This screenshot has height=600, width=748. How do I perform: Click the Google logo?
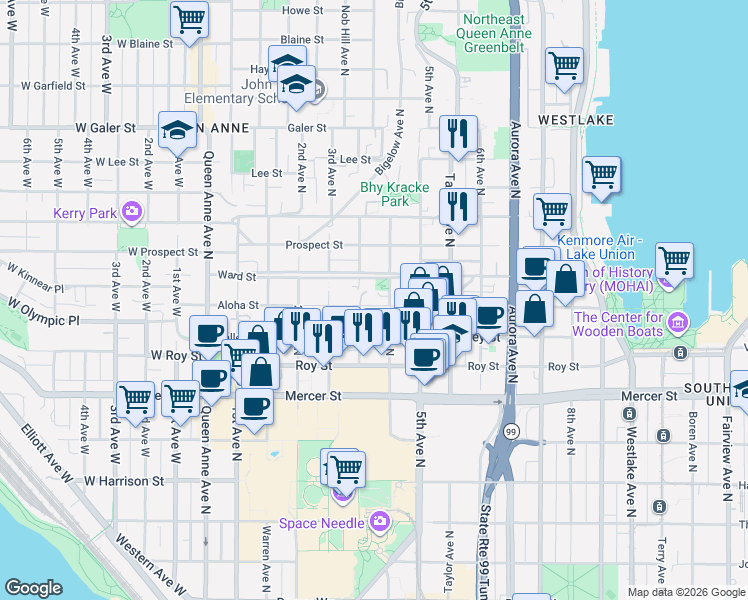(33, 588)
